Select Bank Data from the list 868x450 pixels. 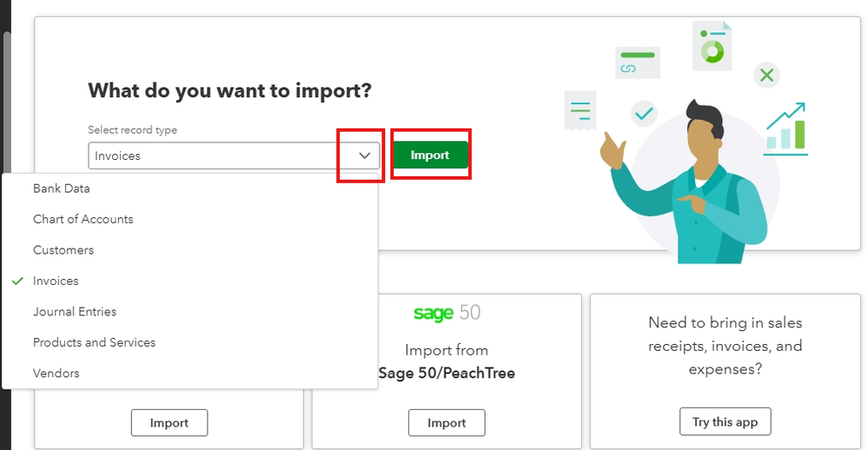tap(62, 189)
